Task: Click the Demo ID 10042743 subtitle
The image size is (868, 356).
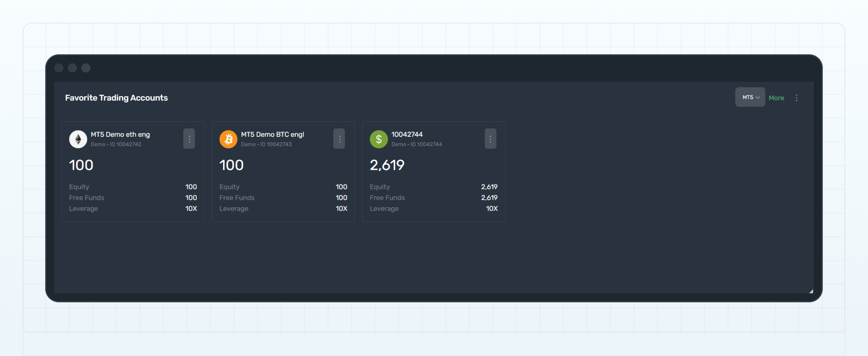Action: [x=266, y=144]
